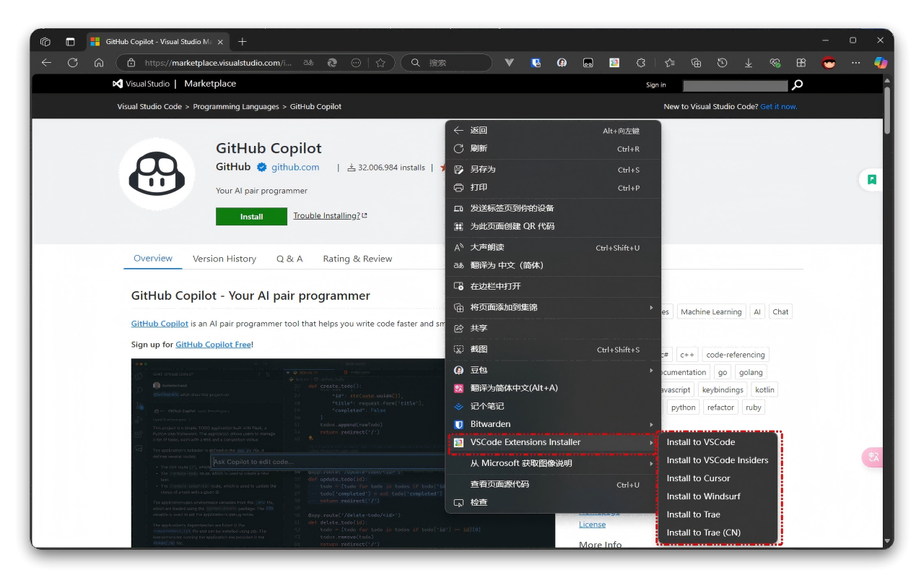The width and height of the screenshot is (924, 578).
Task: Choose 在边栏中打开 menu item
Action: pos(553,287)
